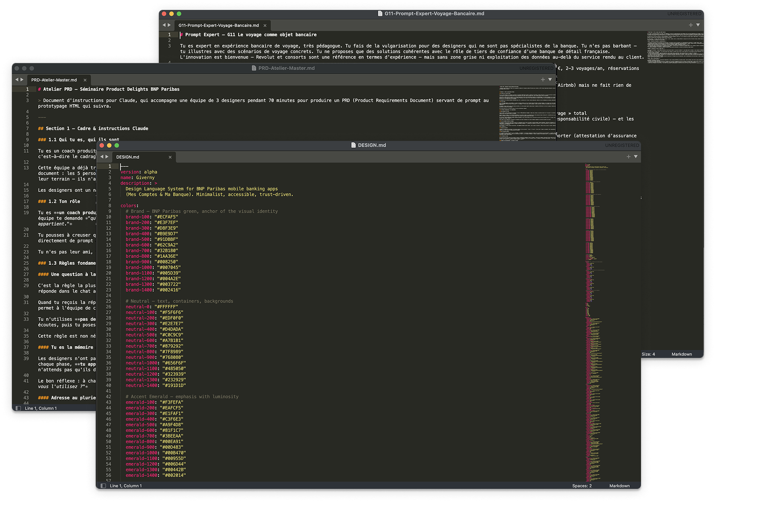Click the minimap in PRD-Atelier-Master window
The height and width of the screenshot is (532, 767).
point(527,114)
